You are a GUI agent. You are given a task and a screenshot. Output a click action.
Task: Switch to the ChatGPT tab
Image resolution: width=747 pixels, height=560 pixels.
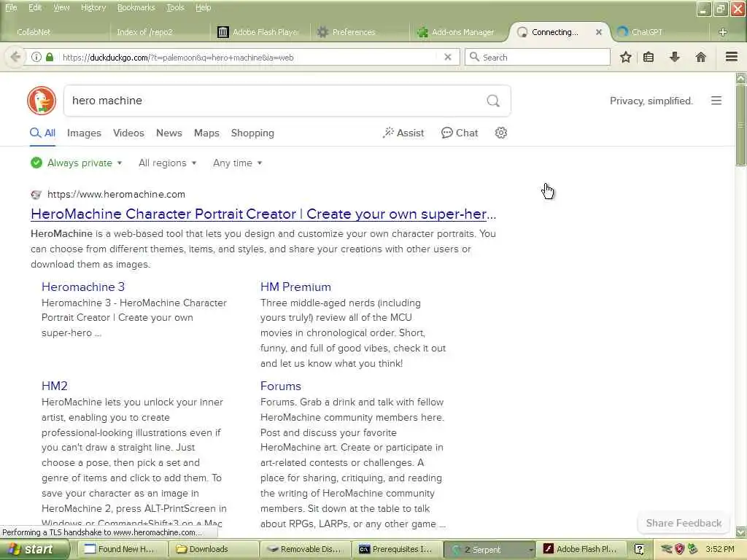pos(659,32)
